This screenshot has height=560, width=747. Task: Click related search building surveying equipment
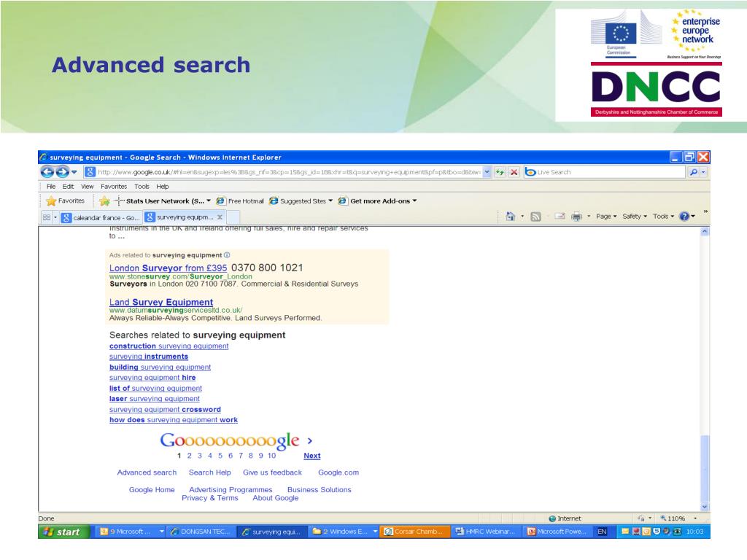click(x=160, y=367)
